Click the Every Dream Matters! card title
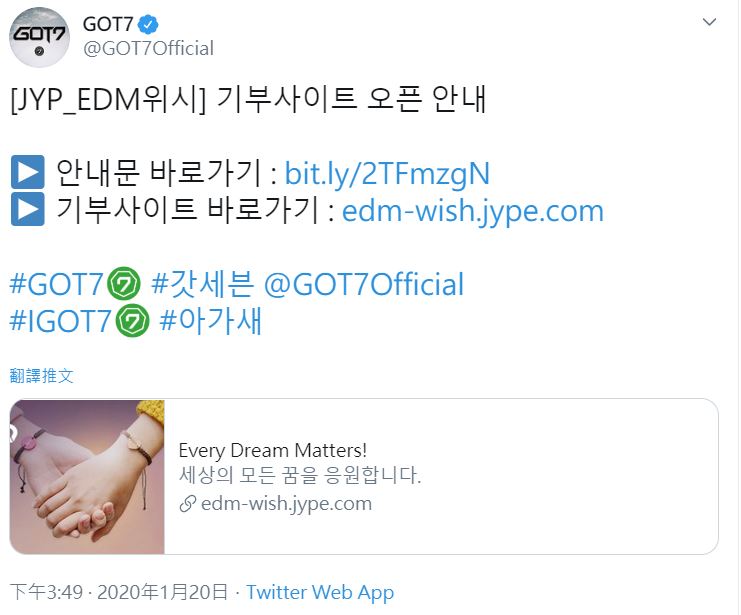 (x=273, y=450)
